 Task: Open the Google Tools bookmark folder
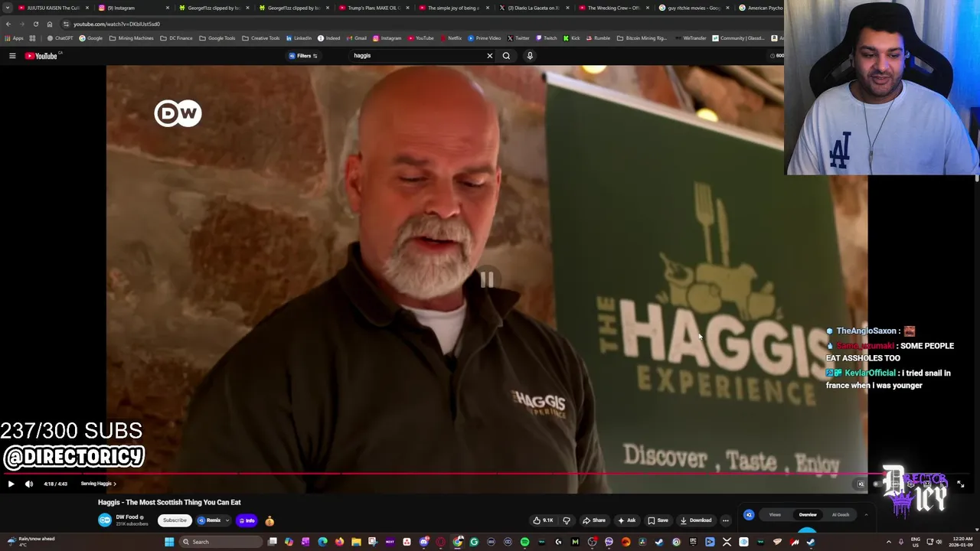217,38
